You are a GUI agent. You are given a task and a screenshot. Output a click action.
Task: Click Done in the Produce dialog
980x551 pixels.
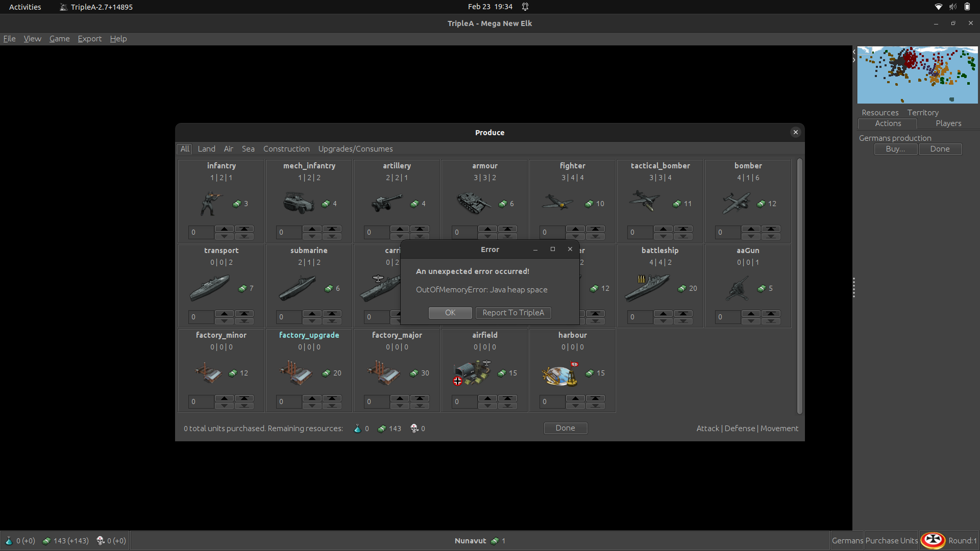tap(565, 428)
